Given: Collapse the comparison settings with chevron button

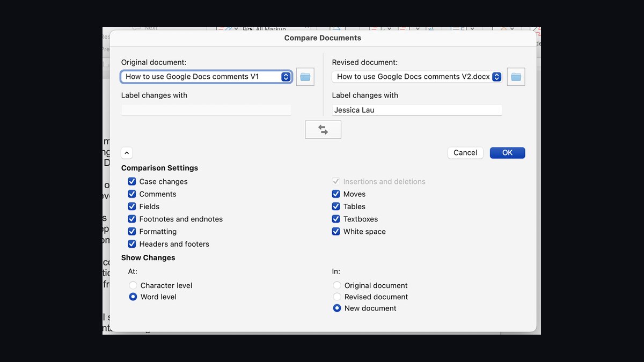Looking at the screenshot, I should [127, 153].
